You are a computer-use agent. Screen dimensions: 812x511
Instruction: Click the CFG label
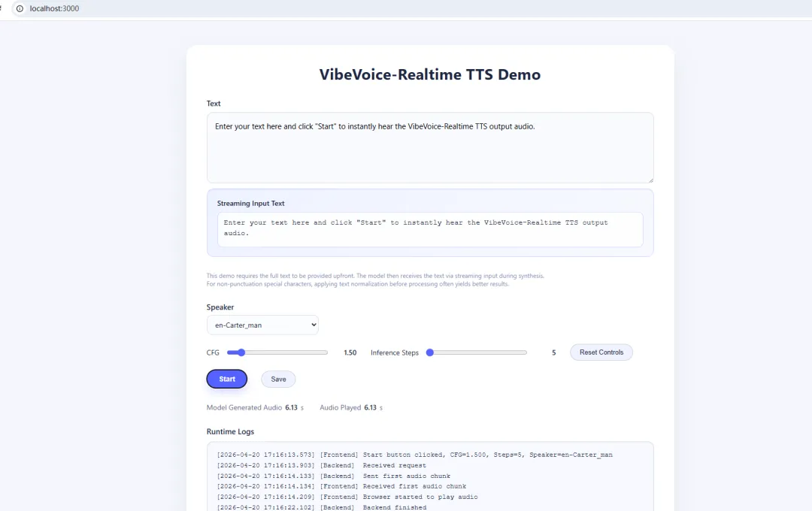[213, 352]
